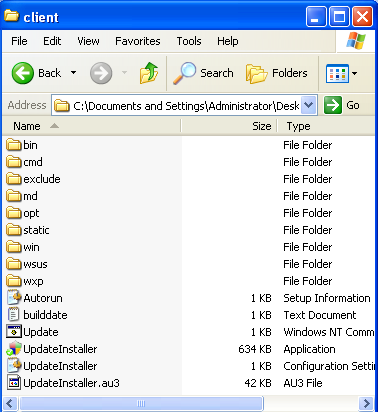Click the Configuration Settings type text

tap(329, 366)
